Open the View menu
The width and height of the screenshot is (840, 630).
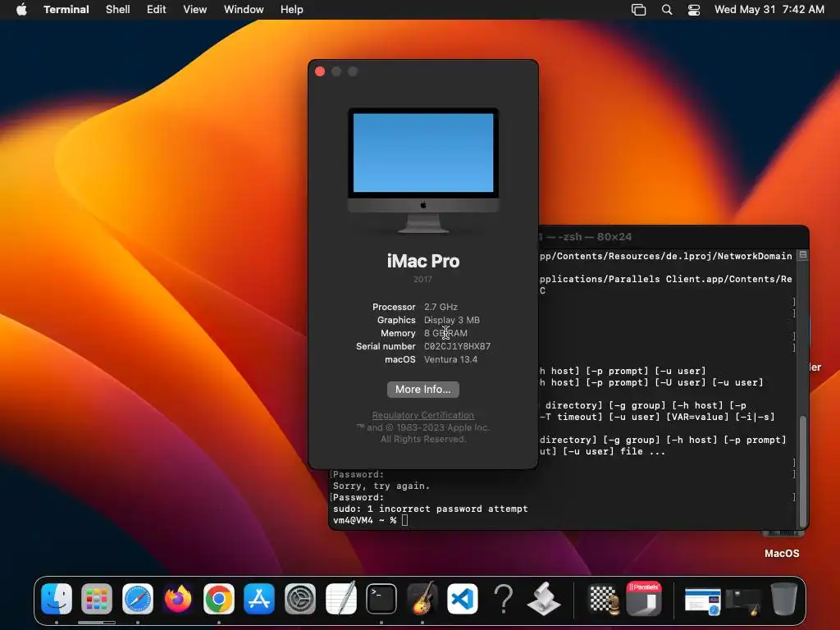(x=194, y=9)
